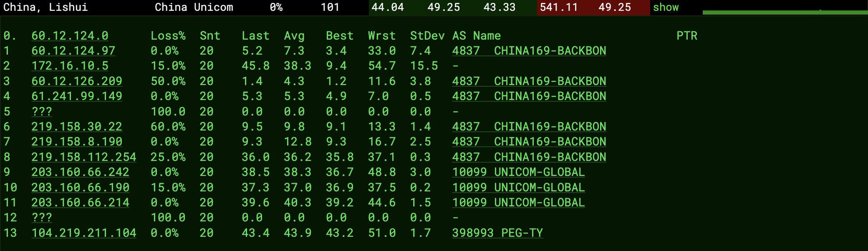Click the 43.33 value in top row
This screenshot has width=868, height=251.
click(500, 7)
